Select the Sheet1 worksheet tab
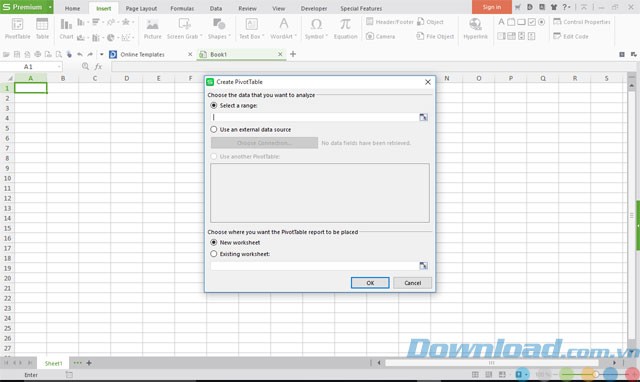 pyautogui.click(x=53, y=363)
